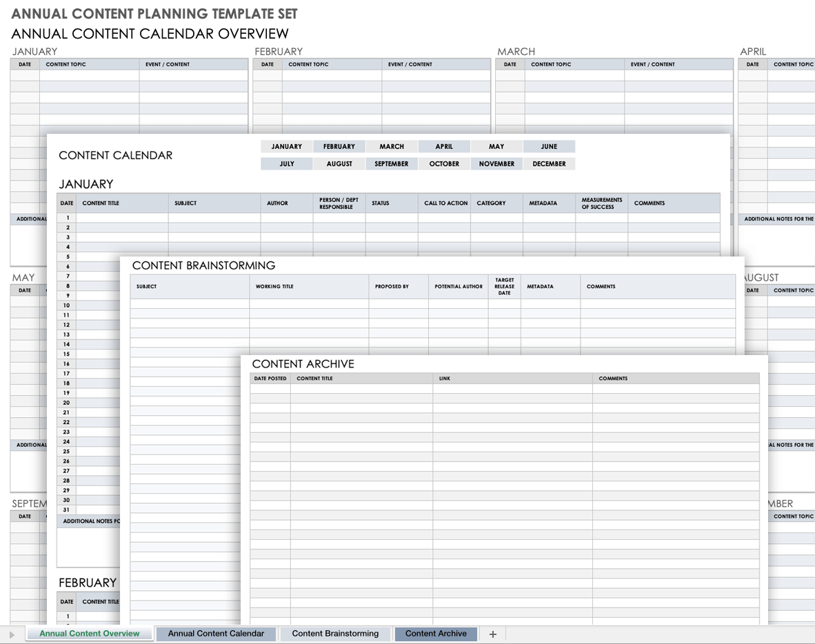The width and height of the screenshot is (815, 644).
Task: Choose OCTOBER in the month selector
Action: click(x=444, y=164)
